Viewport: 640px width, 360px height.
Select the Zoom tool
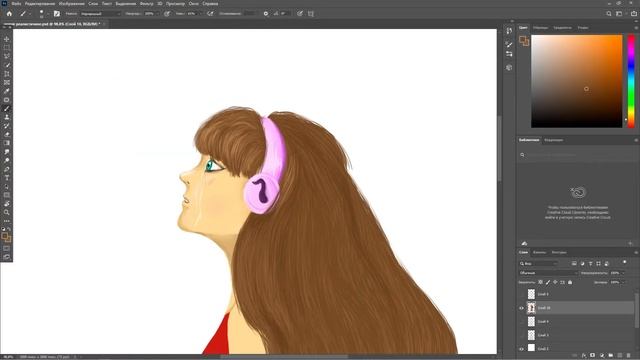(x=7, y=212)
